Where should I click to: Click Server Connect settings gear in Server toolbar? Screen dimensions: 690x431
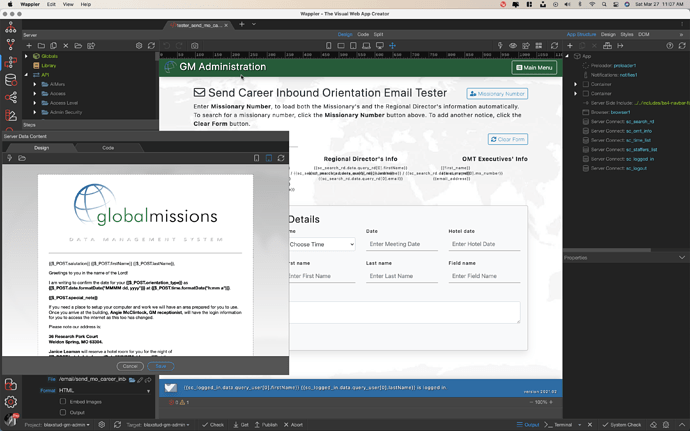tap(139, 45)
